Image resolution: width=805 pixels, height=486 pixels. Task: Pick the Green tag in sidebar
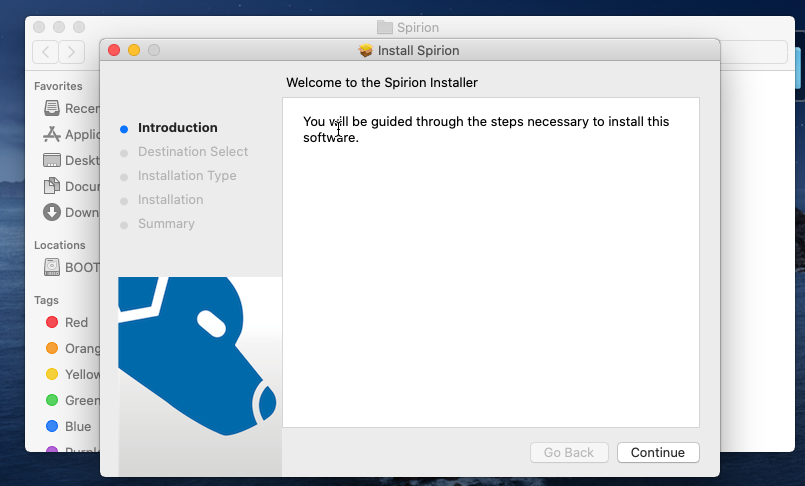[x=52, y=400]
